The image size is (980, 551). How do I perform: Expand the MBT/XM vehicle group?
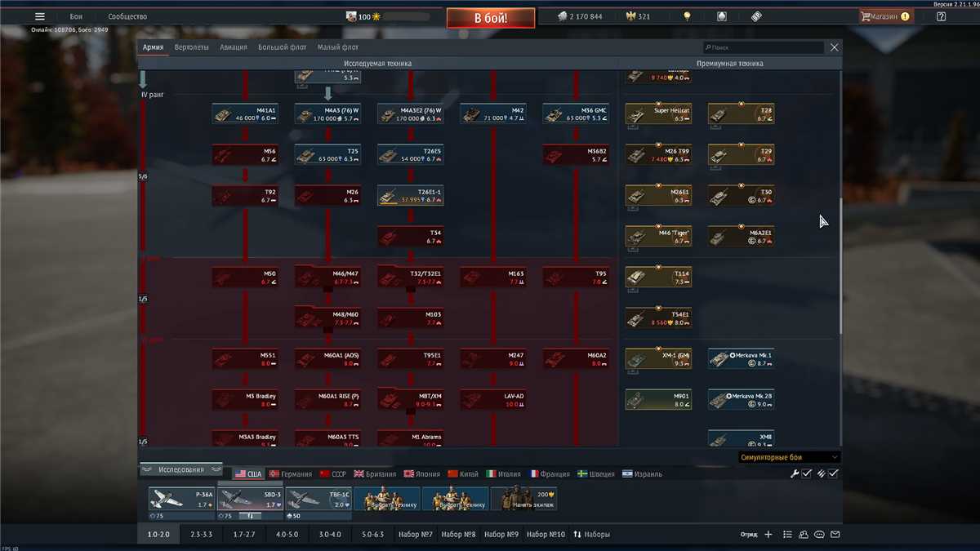(411, 399)
